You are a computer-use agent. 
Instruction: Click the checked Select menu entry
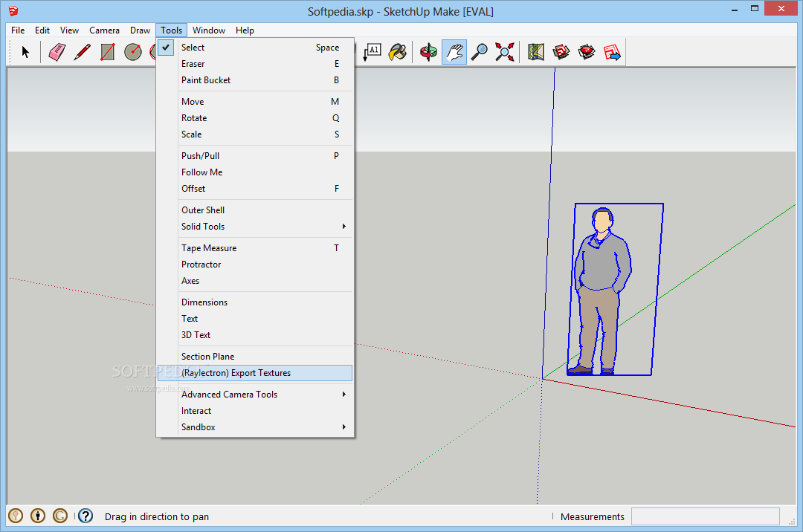[x=255, y=48]
